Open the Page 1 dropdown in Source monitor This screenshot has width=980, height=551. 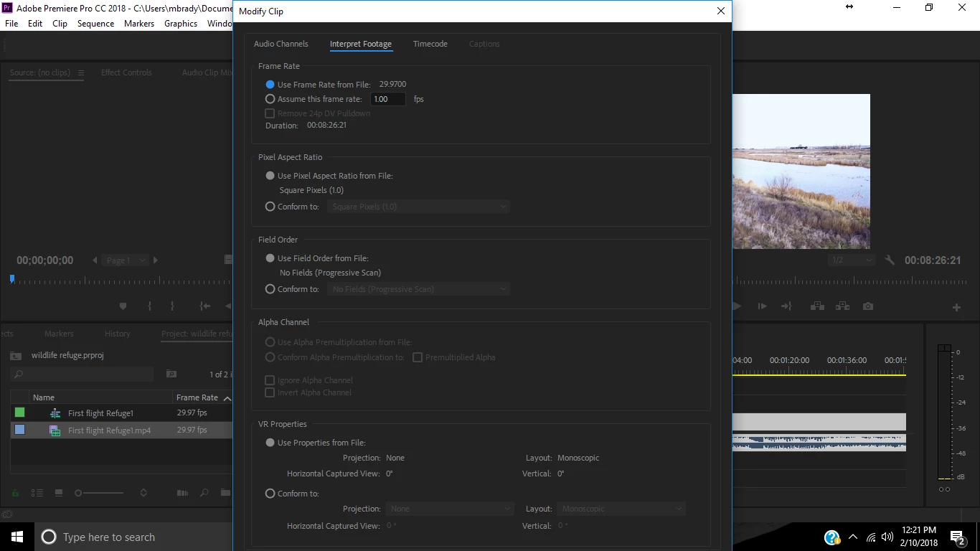[x=126, y=260]
